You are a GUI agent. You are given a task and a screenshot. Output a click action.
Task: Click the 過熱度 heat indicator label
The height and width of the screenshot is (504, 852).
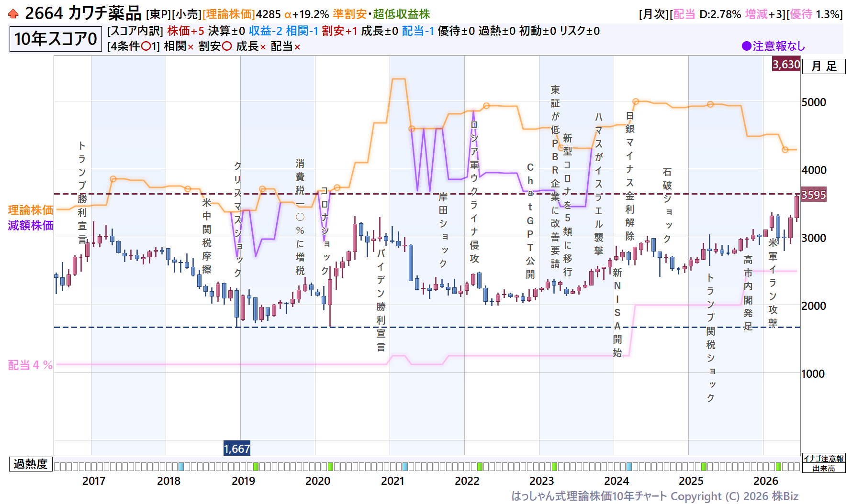click(x=31, y=464)
